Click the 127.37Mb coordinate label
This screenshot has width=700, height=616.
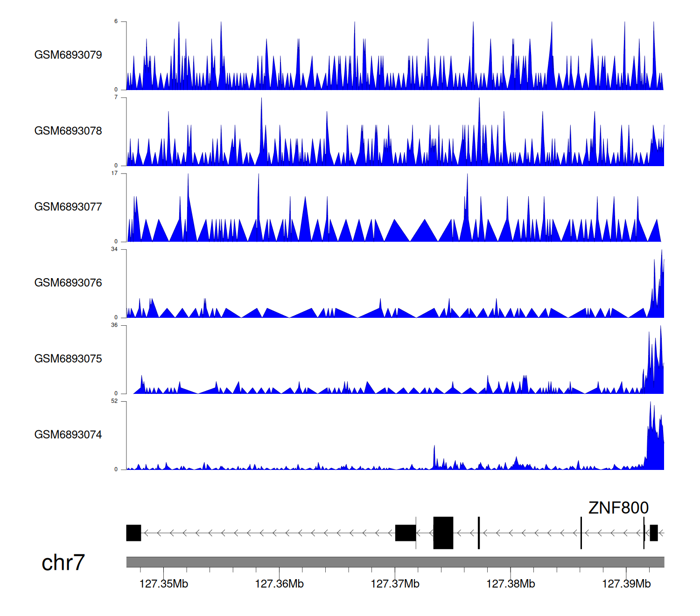pyautogui.click(x=395, y=584)
